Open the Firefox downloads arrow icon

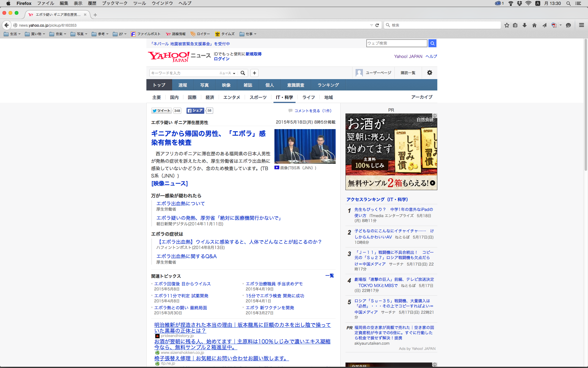pyautogui.click(x=525, y=25)
